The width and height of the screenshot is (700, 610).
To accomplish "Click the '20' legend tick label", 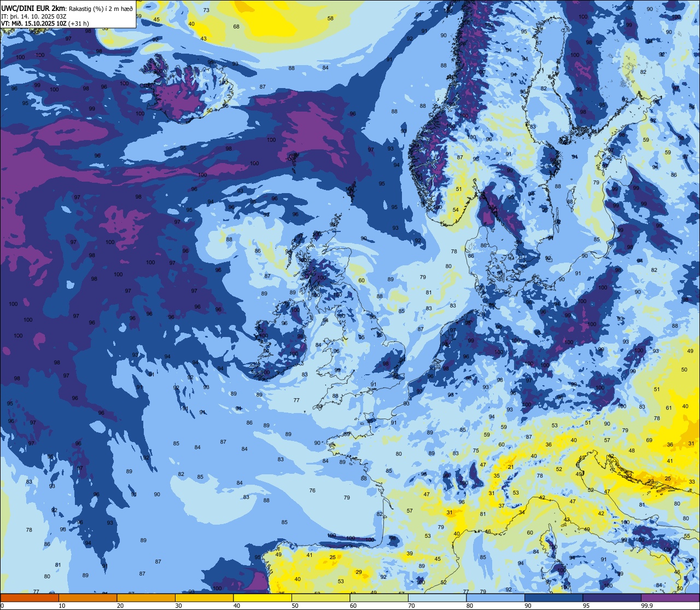I will 120,606.
